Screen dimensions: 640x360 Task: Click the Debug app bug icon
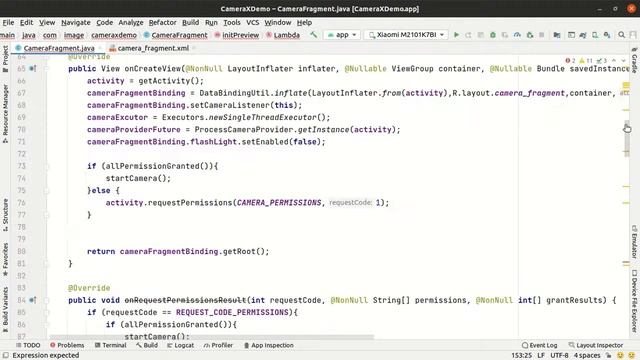493,35
